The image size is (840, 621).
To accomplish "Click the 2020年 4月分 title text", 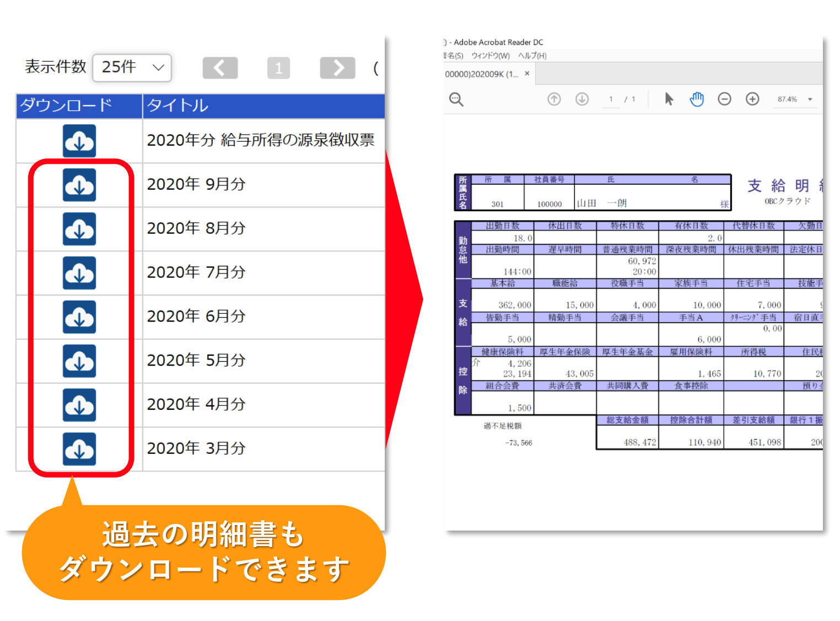I will point(196,405).
